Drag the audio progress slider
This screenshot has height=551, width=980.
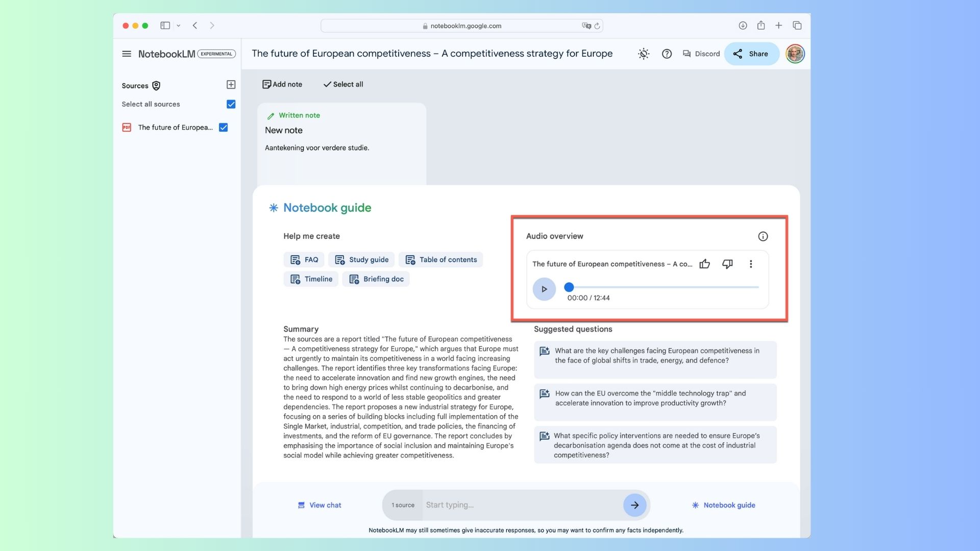click(x=568, y=287)
